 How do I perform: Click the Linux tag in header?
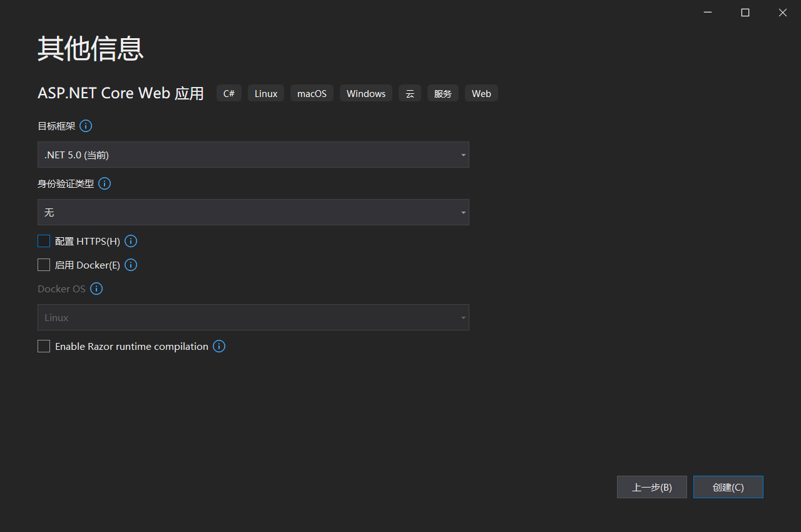click(x=266, y=93)
